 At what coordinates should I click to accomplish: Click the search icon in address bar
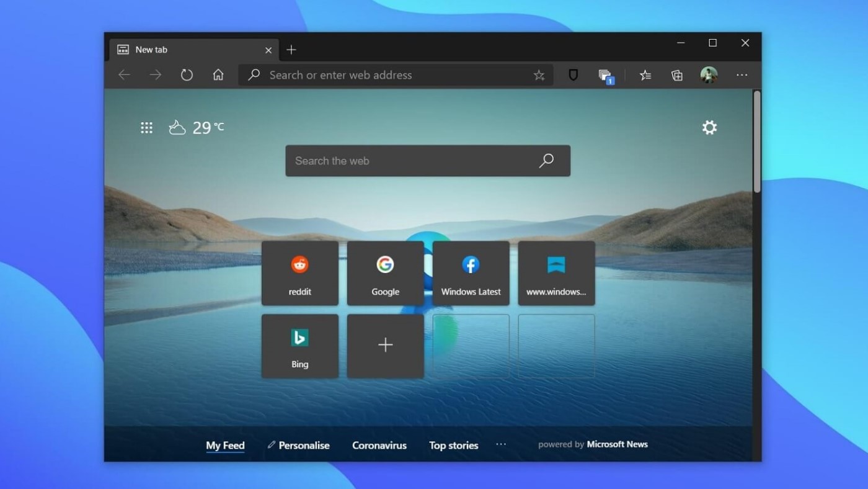click(254, 75)
